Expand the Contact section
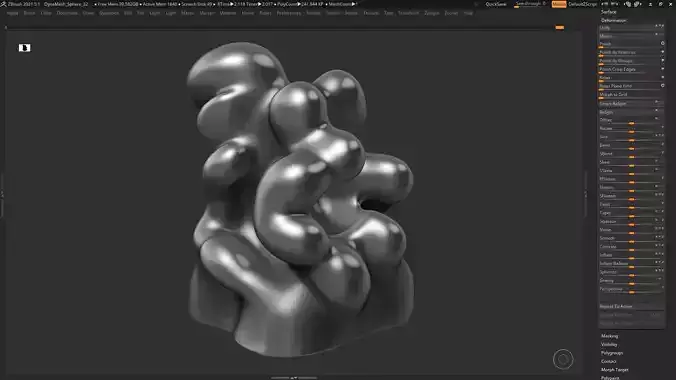Image resolution: width=676 pixels, height=380 pixels. tap(609, 361)
